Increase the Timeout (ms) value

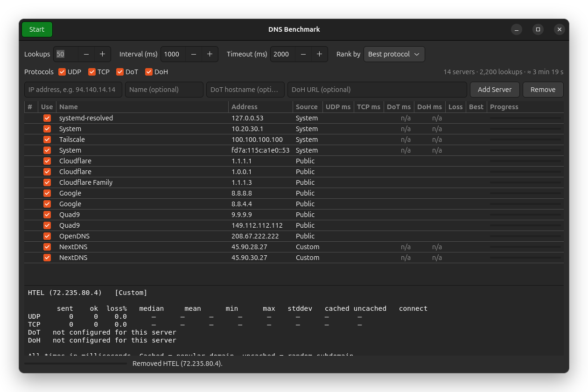320,54
